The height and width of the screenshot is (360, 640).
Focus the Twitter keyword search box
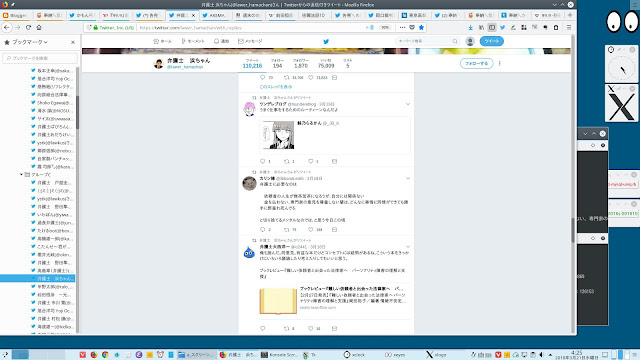(x=427, y=41)
